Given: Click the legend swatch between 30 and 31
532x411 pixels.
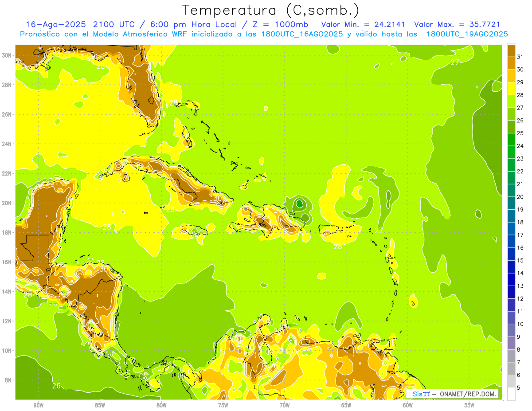Looking at the screenshot, I should [511, 63].
